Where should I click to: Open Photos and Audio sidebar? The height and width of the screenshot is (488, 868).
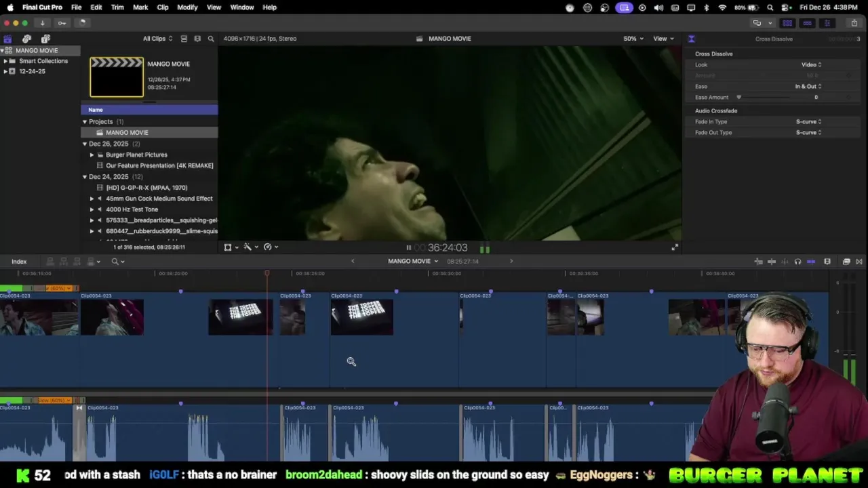click(x=26, y=39)
